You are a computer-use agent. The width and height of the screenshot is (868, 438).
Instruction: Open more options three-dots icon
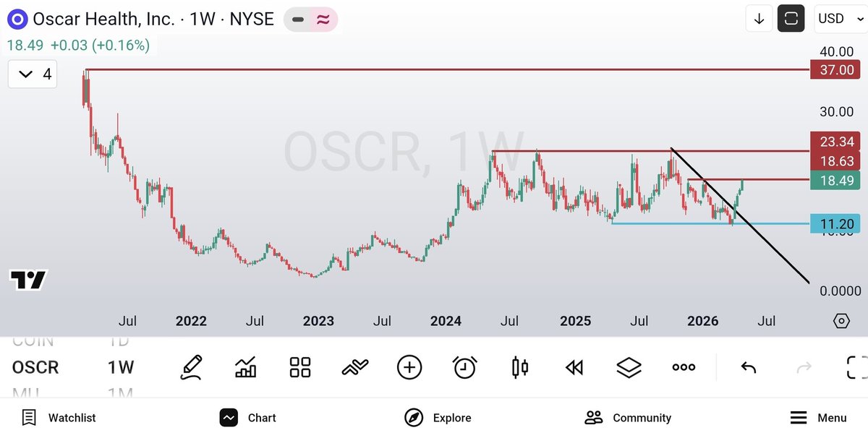click(684, 367)
